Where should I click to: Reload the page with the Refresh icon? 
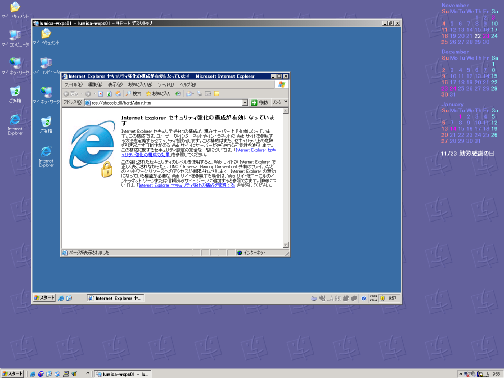coord(109,94)
